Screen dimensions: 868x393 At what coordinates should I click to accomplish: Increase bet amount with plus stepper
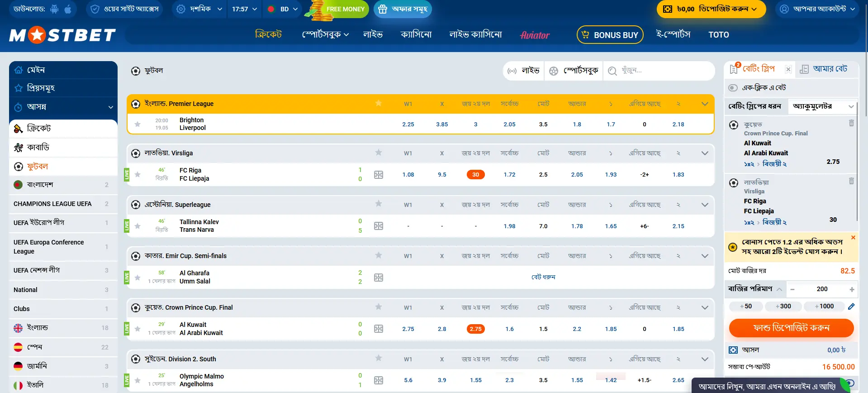point(852,289)
